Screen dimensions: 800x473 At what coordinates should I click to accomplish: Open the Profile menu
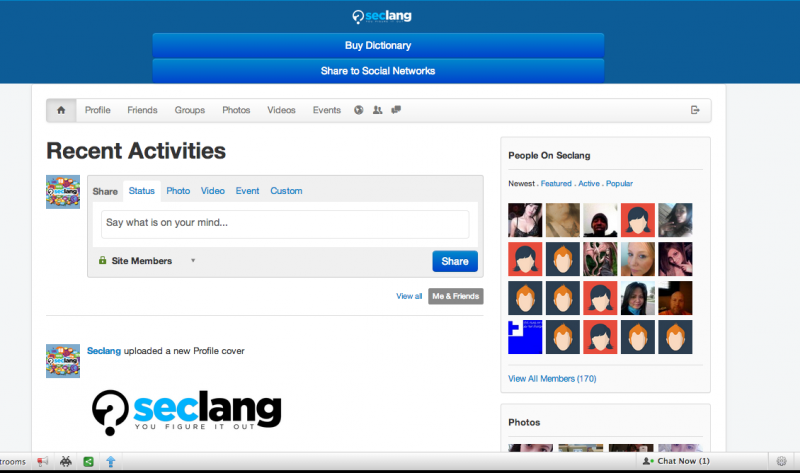tap(97, 110)
